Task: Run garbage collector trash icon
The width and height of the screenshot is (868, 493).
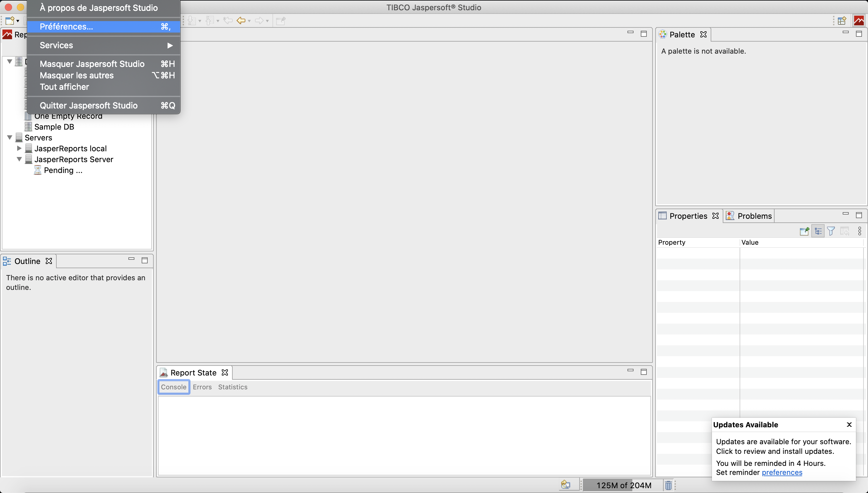Action: click(668, 485)
